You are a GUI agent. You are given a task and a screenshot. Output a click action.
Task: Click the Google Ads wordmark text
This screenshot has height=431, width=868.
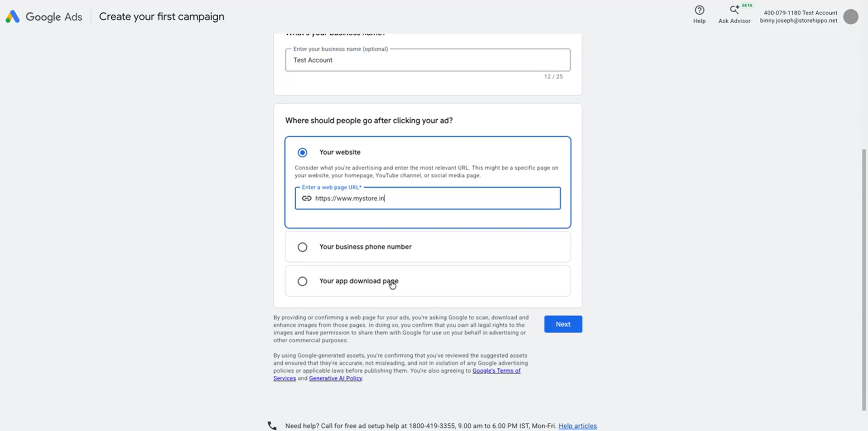pyautogui.click(x=54, y=17)
